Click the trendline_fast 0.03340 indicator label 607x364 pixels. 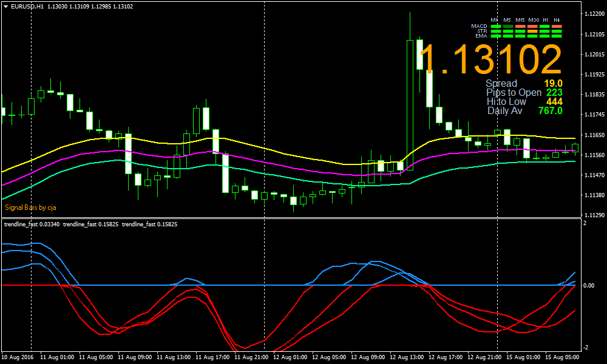[33, 224]
